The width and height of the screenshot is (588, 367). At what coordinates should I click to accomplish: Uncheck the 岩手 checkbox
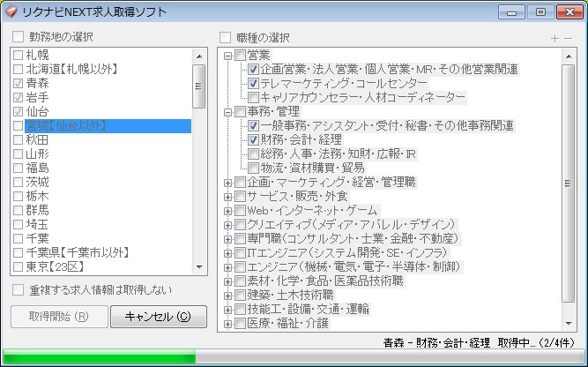[18, 98]
